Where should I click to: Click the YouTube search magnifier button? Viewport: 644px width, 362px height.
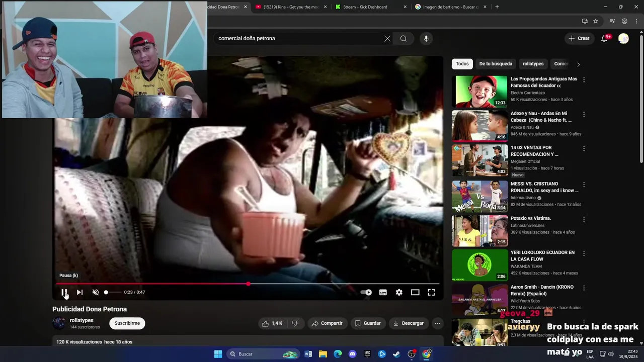pos(404,38)
